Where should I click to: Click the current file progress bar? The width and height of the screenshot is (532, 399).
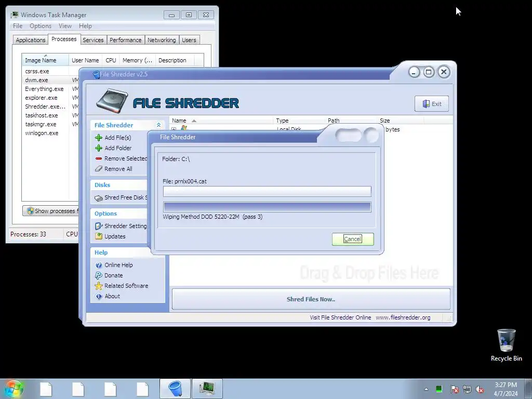(x=267, y=191)
